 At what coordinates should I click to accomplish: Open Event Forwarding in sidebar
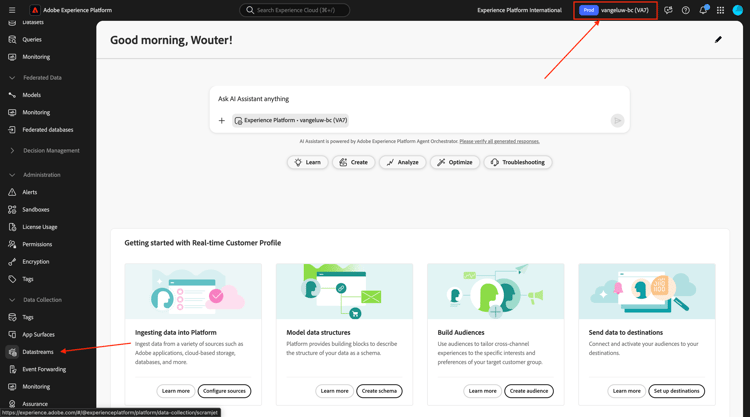[44, 369]
